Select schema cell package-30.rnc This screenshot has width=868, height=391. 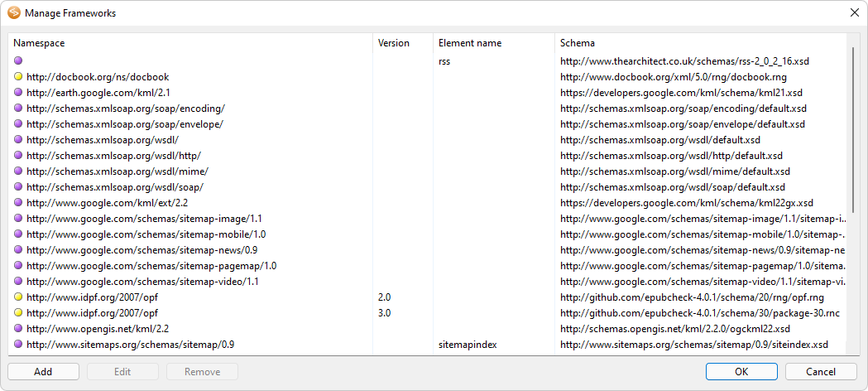pyautogui.click(x=700, y=313)
